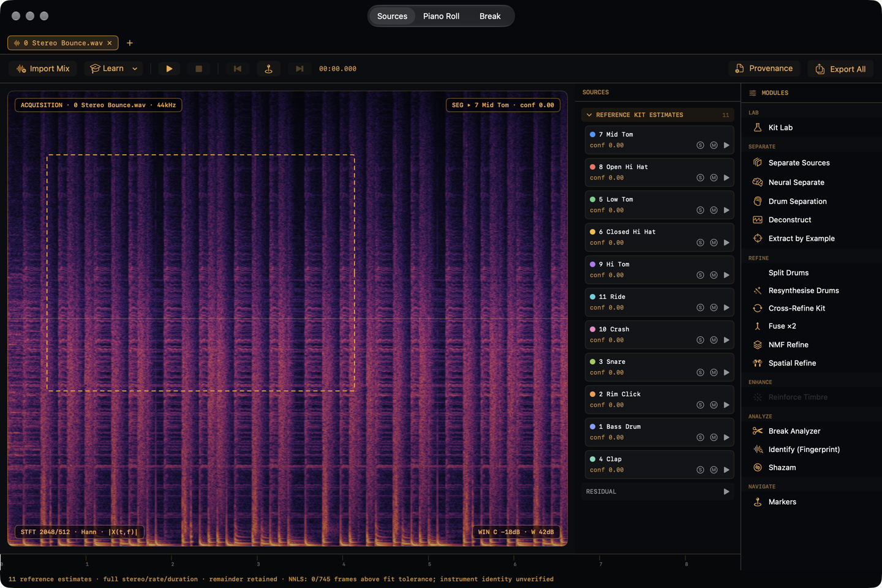The width and height of the screenshot is (882, 588).
Task: Click the blue 7 Mid Tom color dot
Action: [x=592, y=135]
